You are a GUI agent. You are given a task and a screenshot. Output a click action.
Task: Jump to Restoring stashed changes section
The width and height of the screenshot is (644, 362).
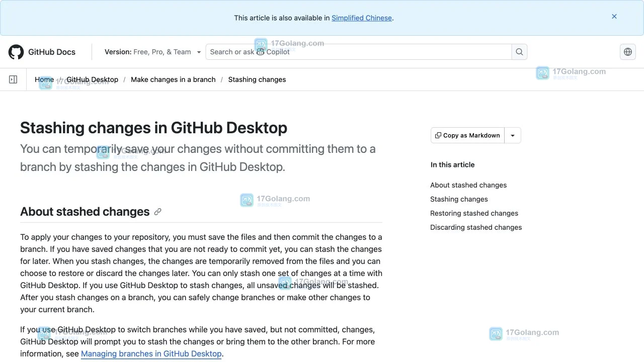474,213
